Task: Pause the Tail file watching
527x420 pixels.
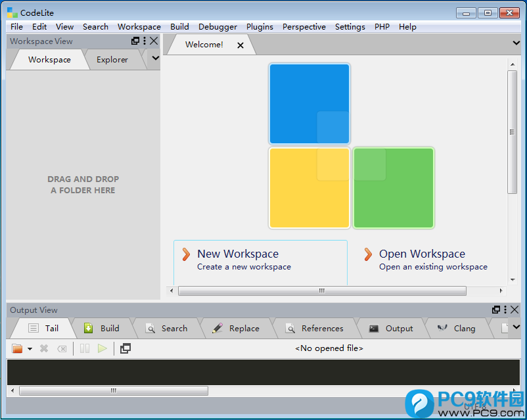Action: pos(85,348)
